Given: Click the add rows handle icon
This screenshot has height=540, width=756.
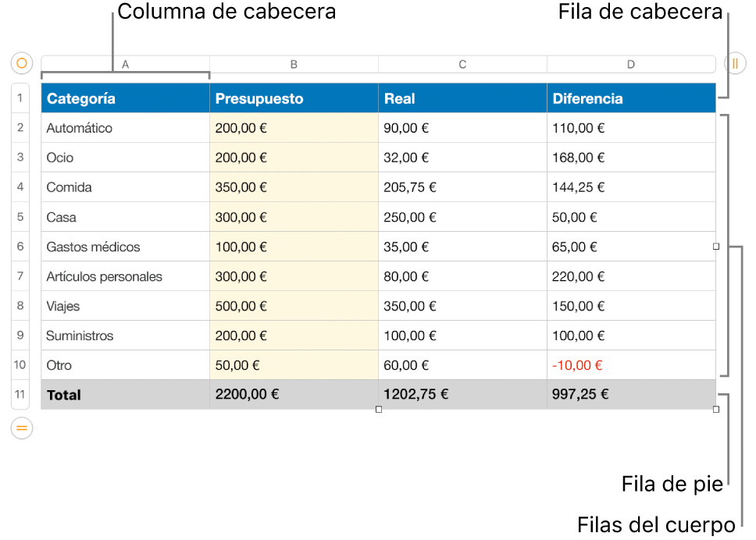Looking at the screenshot, I should (22, 428).
